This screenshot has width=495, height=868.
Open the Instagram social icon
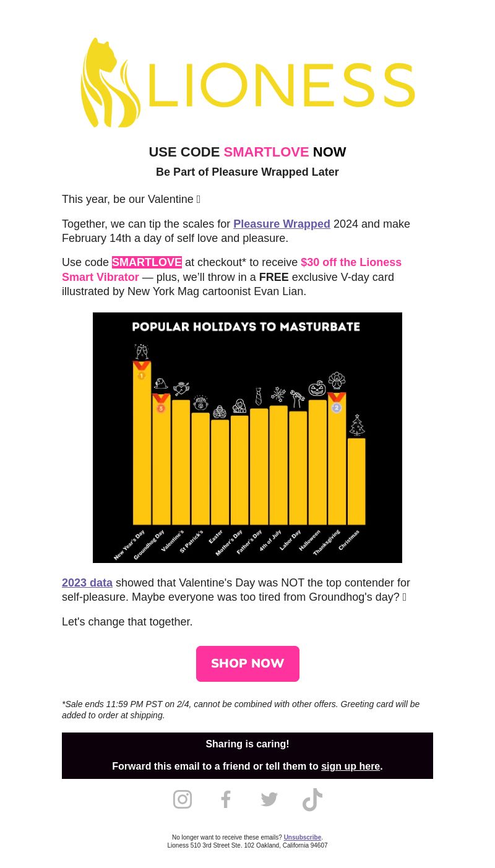click(183, 799)
